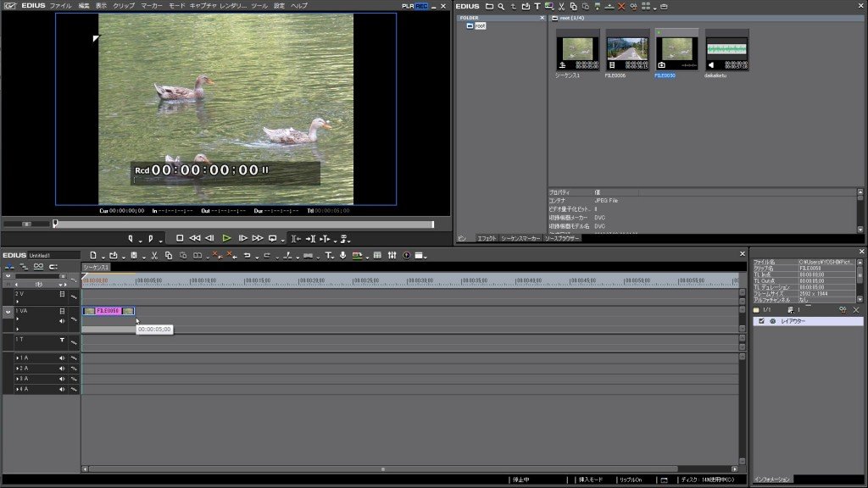Open bin view mode dropdown arrow
The width and height of the screenshot is (868, 488).
tap(654, 8)
